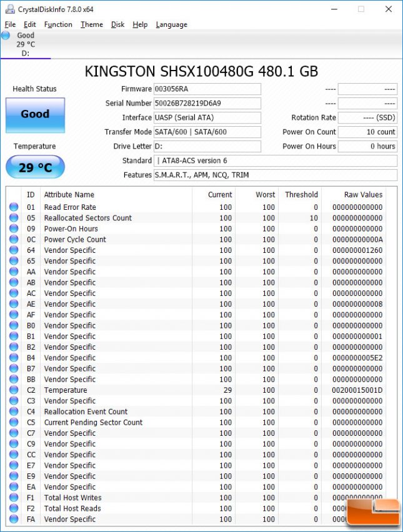This screenshot has height=532, width=403.
Task: Select the D: drive tab with Good status
Action: point(26,44)
